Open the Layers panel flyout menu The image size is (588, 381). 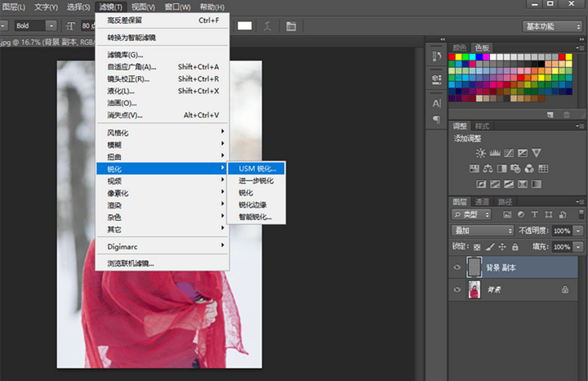pos(580,202)
